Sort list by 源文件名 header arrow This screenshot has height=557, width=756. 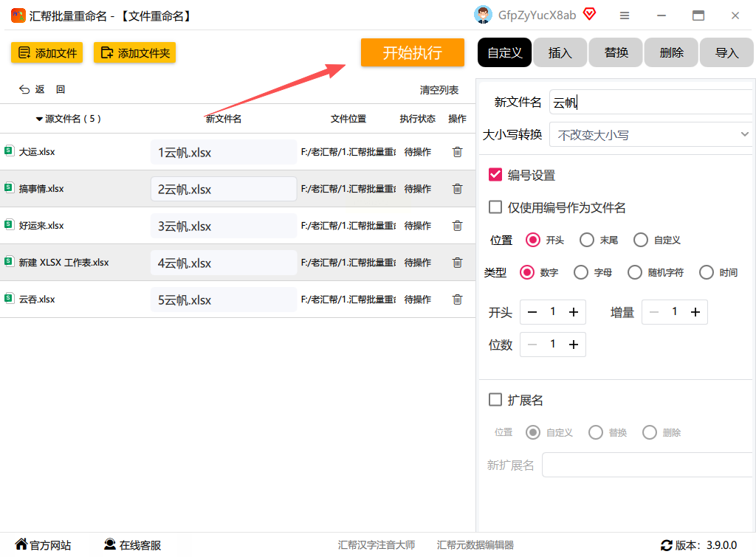click(x=39, y=119)
